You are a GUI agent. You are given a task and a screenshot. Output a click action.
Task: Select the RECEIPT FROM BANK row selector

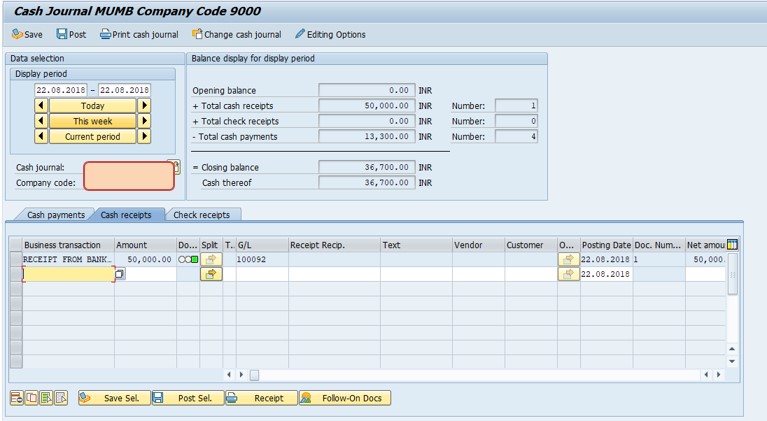(16, 259)
